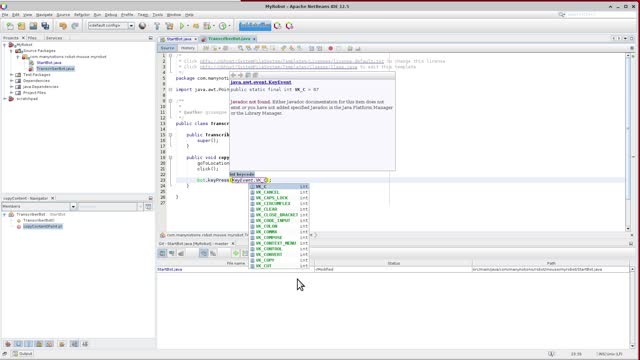Click the forward arrow in javadoc popup
640x360 pixels.
(x=240, y=75)
